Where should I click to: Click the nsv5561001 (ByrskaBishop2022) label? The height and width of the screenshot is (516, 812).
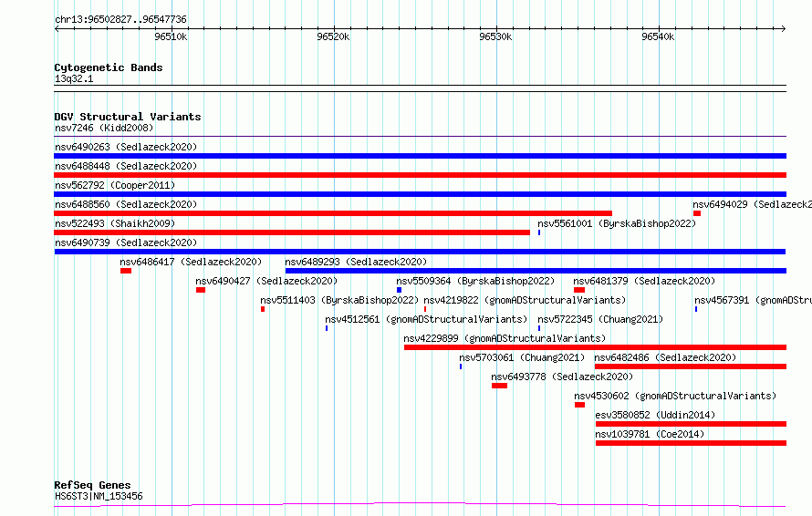(x=617, y=223)
